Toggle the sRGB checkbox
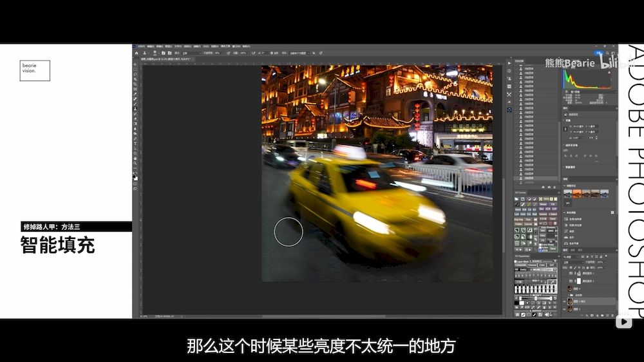The height and width of the screenshot is (362, 644). [x=540, y=250]
